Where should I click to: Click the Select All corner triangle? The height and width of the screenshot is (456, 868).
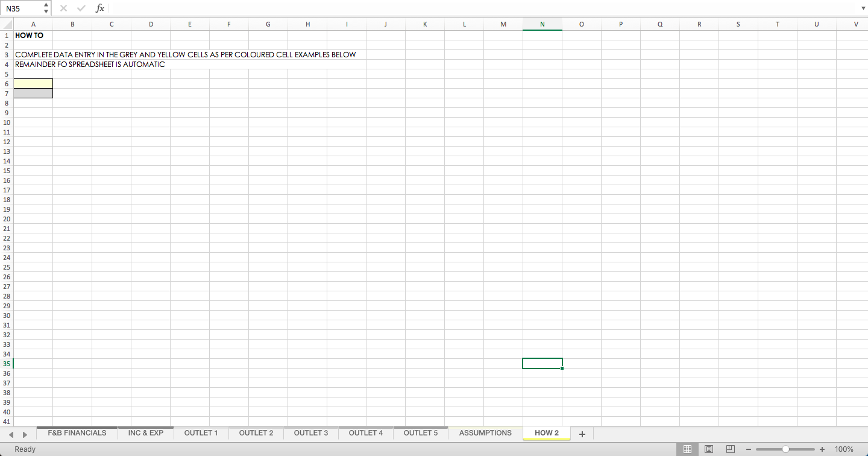pos(7,24)
